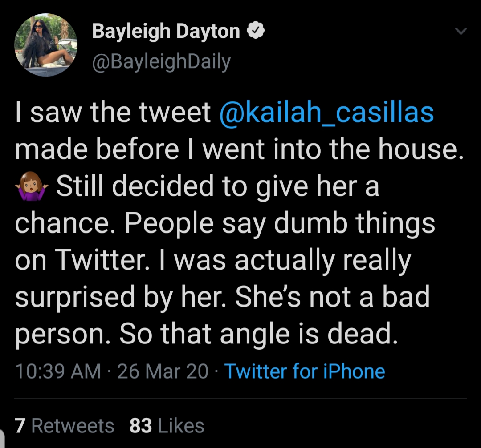This screenshot has height=448, width=481.
Task: Click the number 7 retweet count
Action: 20,426
